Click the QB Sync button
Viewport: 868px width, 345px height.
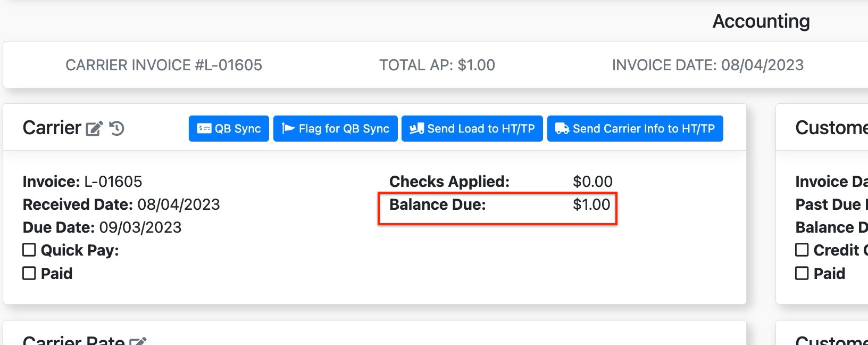[229, 128]
